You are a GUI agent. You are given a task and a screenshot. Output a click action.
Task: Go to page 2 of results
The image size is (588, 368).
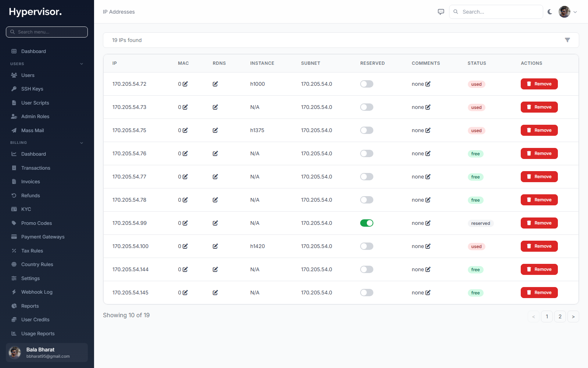pyautogui.click(x=560, y=316)
